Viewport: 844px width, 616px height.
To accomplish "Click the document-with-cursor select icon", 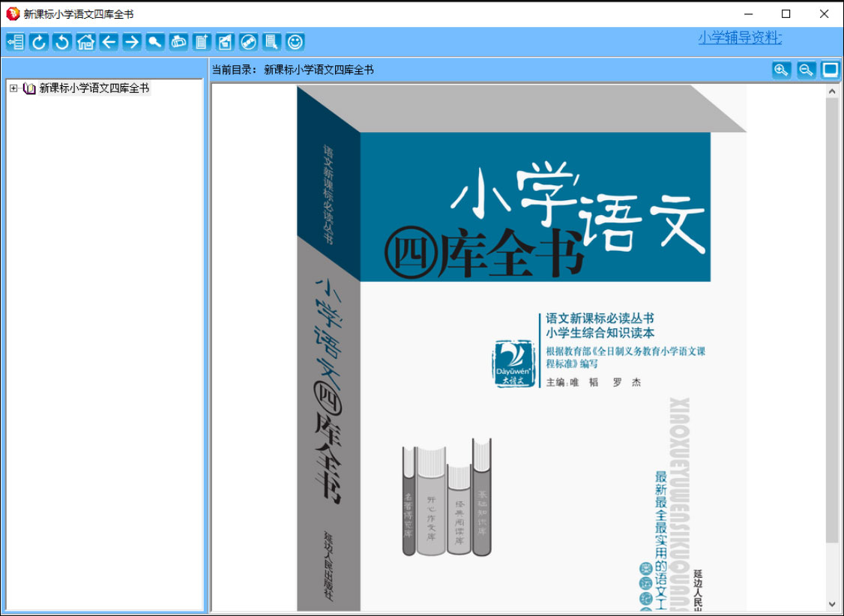I will 272,42.
